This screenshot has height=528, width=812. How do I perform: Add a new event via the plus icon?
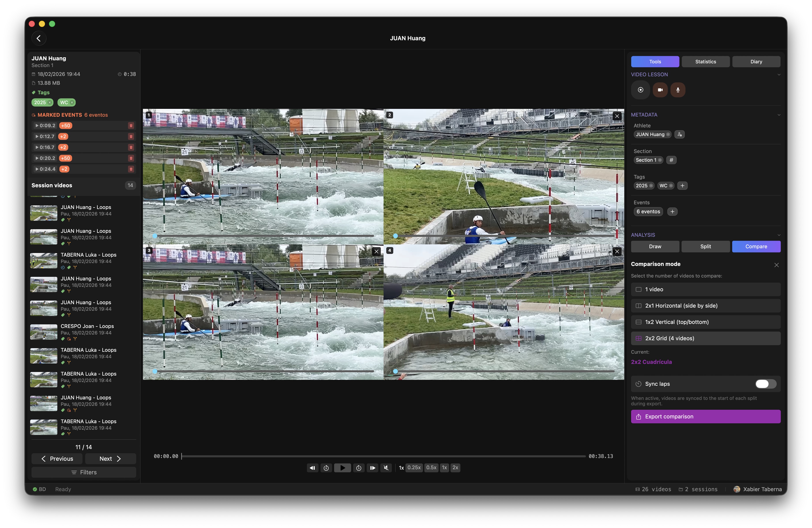(673, 211)
